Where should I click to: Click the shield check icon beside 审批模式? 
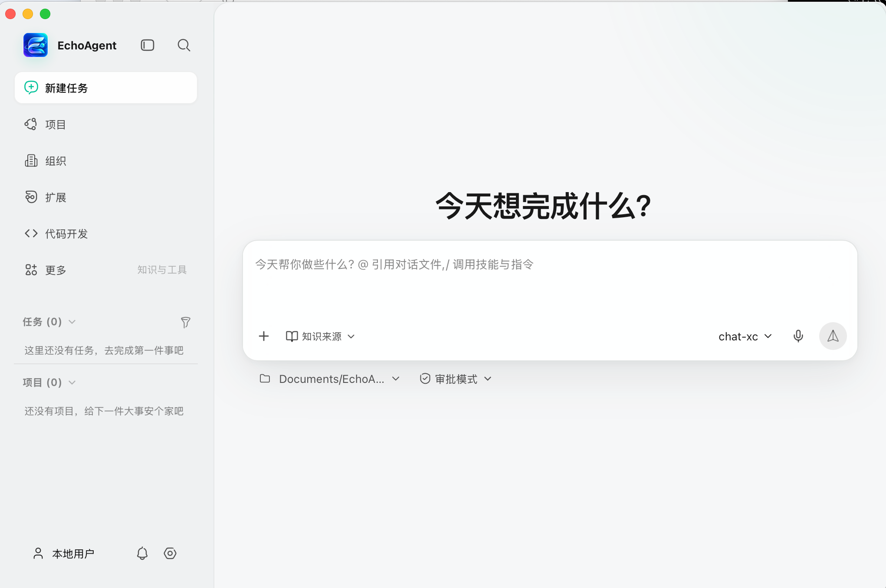pyautogui.click(x=425, y=379)
